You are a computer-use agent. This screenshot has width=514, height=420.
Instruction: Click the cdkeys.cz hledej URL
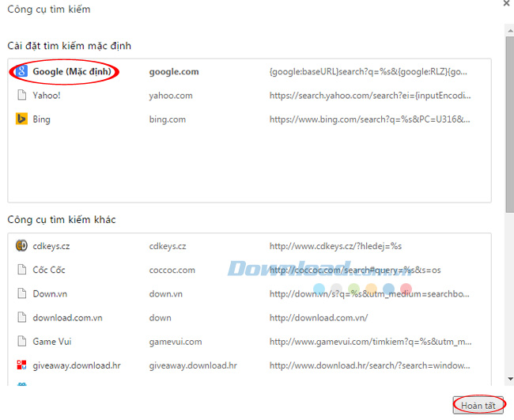pyautogui.click(x=335, y=246)
